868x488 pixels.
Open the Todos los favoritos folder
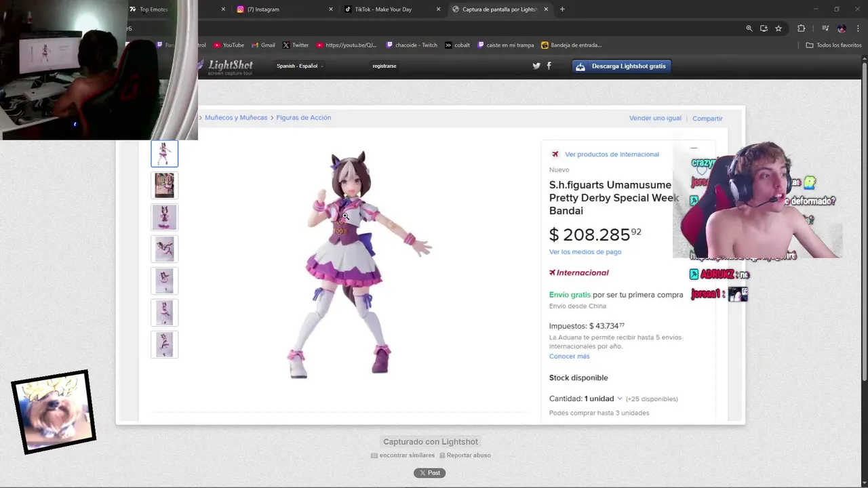click(833, 45)
